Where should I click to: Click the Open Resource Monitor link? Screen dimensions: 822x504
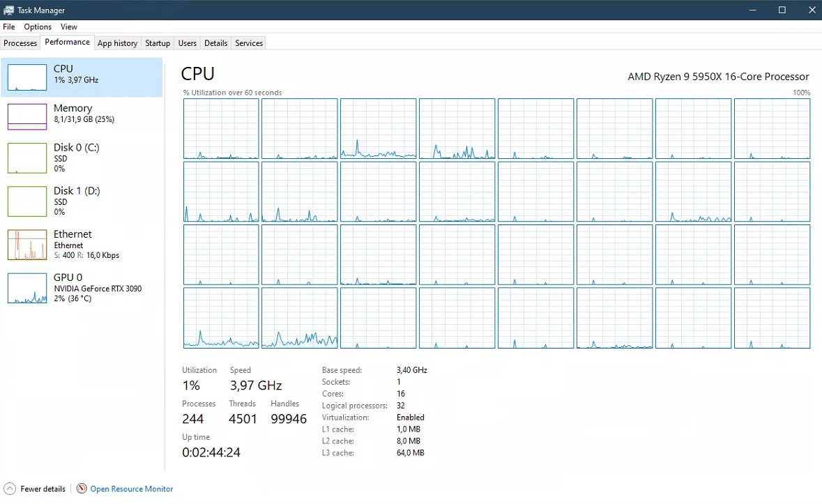tap(132, 489)
